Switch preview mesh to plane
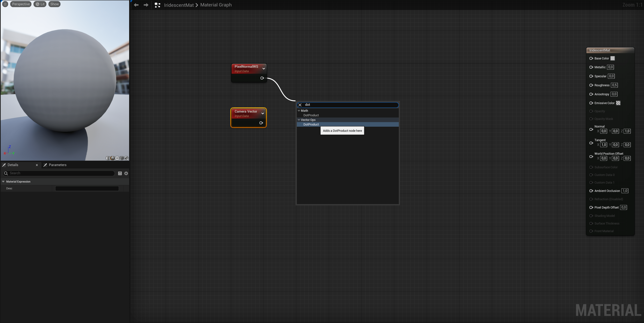The height and width of the screenshot is (323, 644). click(x=117, y=158)
